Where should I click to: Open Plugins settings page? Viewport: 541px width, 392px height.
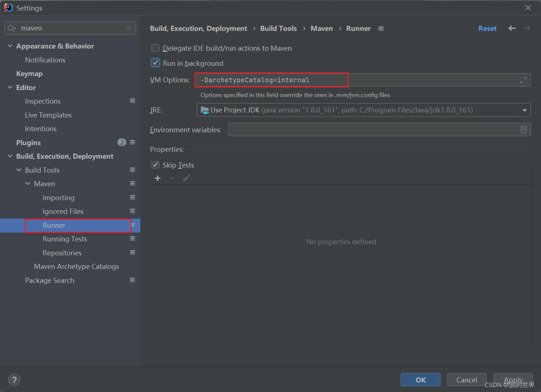coord(28,143)
